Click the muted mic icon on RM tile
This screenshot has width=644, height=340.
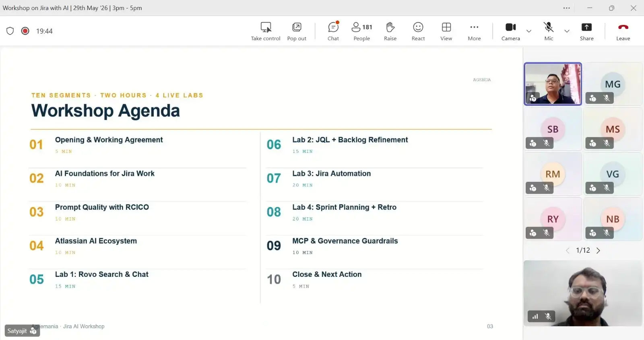click(546, 188)
